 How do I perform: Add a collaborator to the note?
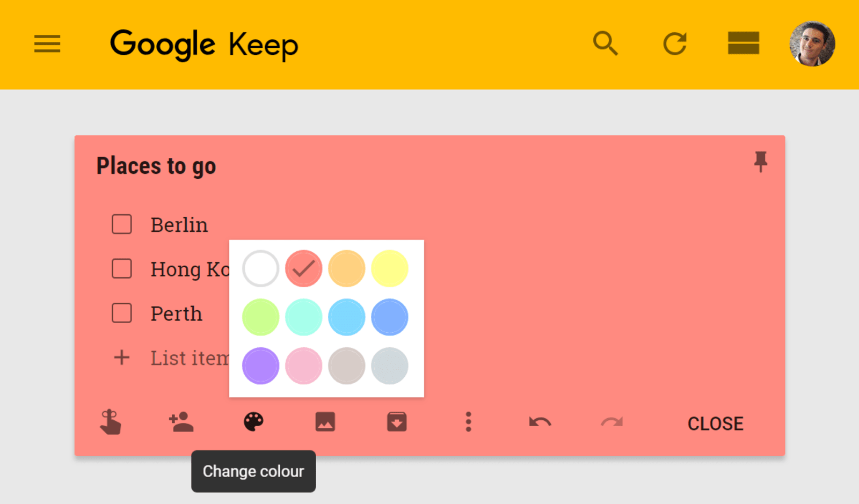(x=181, y=422)
